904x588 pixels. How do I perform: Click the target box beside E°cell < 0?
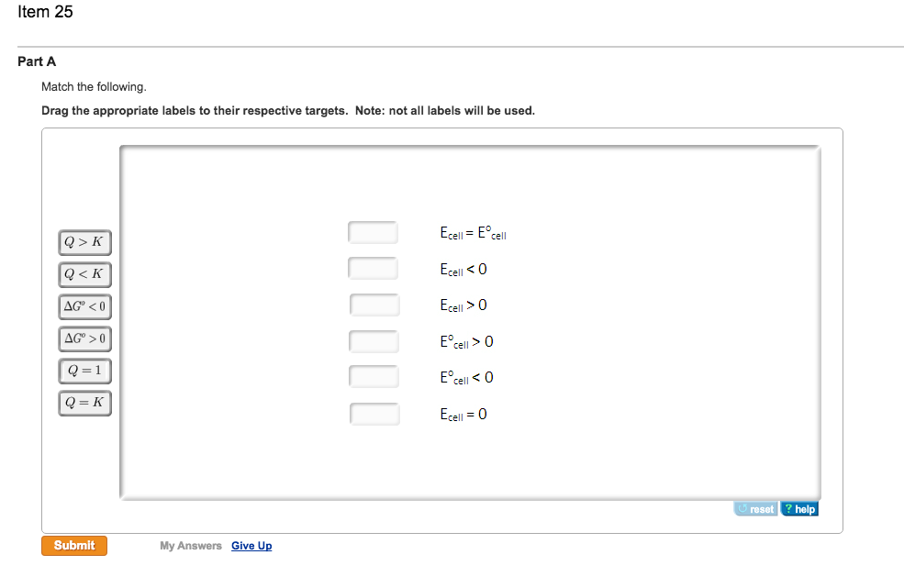(x=373, y=376)
